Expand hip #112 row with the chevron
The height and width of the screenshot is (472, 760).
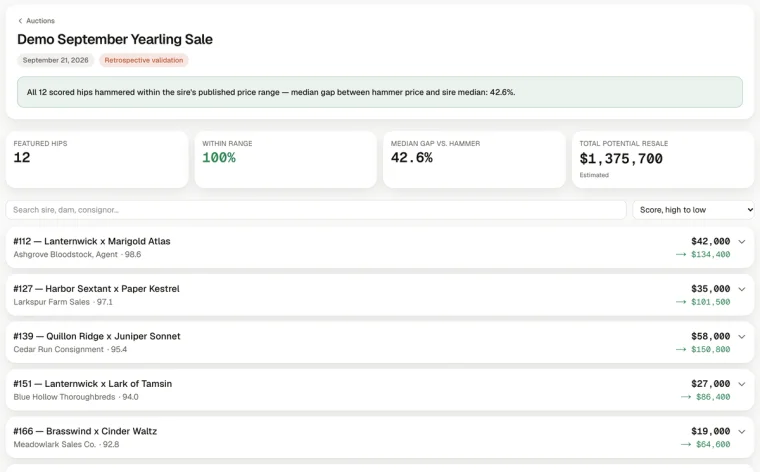click(x=742, y=241)
